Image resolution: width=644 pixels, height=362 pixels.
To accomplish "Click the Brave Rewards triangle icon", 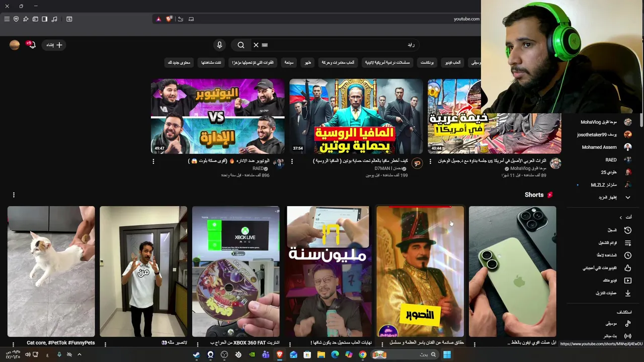I will tap(158, 19).
